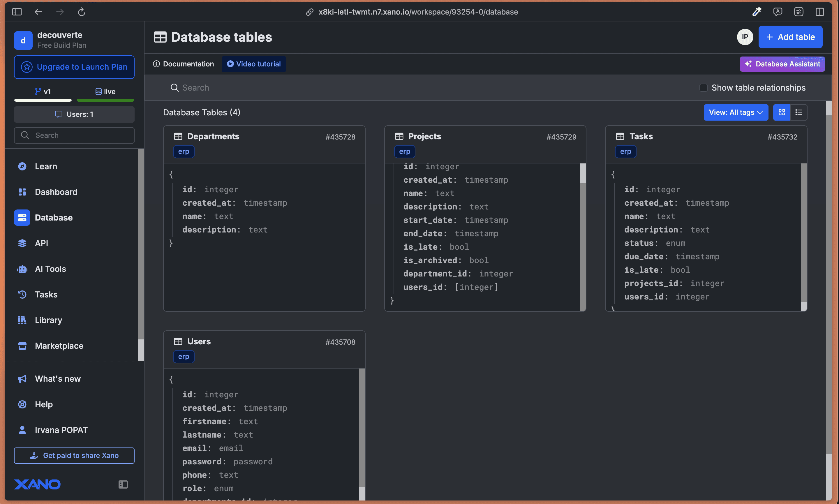
Task: Click the erp tag on Departments
Action: click(184, 151)
